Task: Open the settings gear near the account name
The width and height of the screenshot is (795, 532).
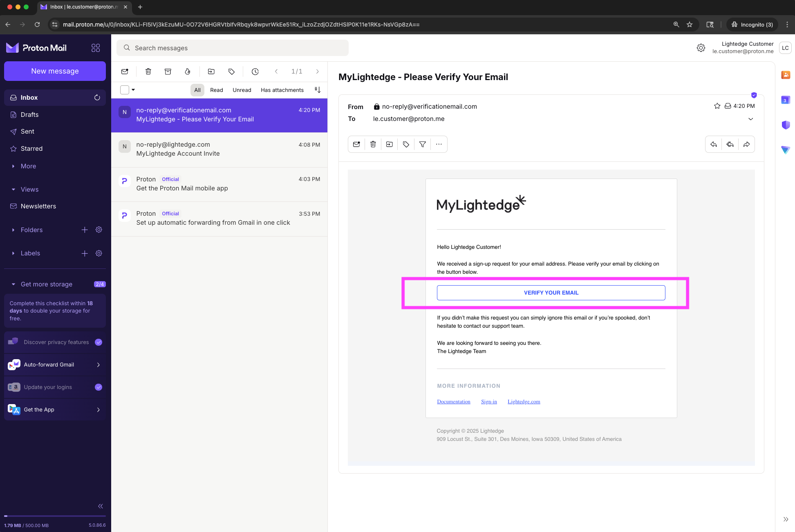Action: coord(701,48)
